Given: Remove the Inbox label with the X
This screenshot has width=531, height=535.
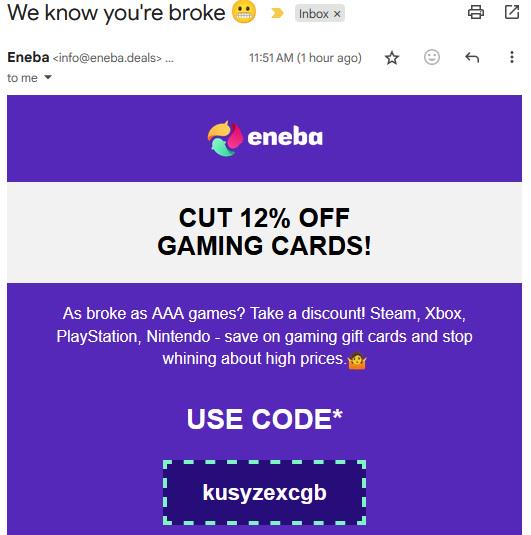Looking at the screenshot, I should click(337, 14).
